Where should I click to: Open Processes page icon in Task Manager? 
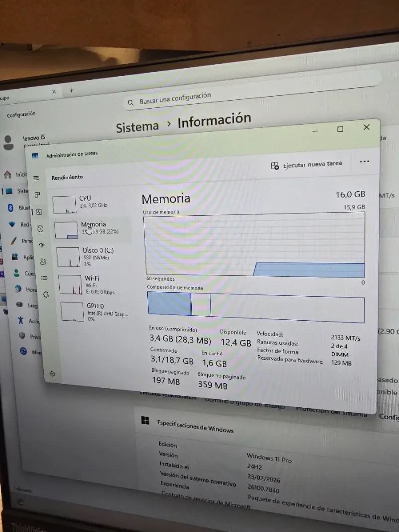coord(37,195)
